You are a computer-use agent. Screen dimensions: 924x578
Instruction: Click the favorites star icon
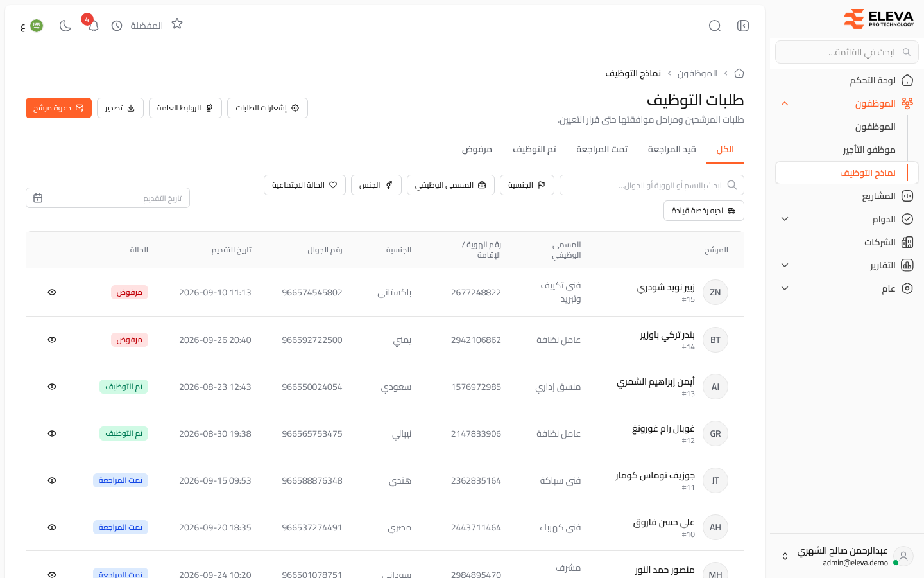(x=177, y=24)
